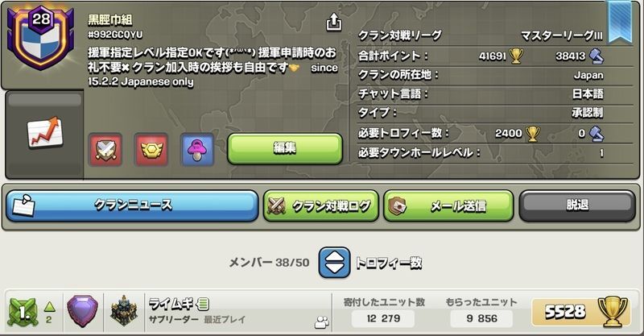Toggle member sort order by トロフィー数
The image size is (644, 336).
334,263
